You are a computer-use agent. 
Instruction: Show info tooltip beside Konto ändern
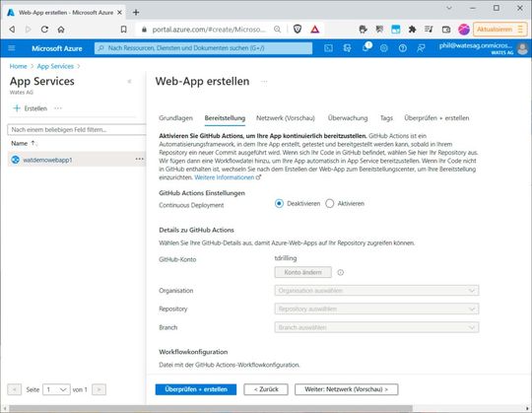tap(340, 272)
